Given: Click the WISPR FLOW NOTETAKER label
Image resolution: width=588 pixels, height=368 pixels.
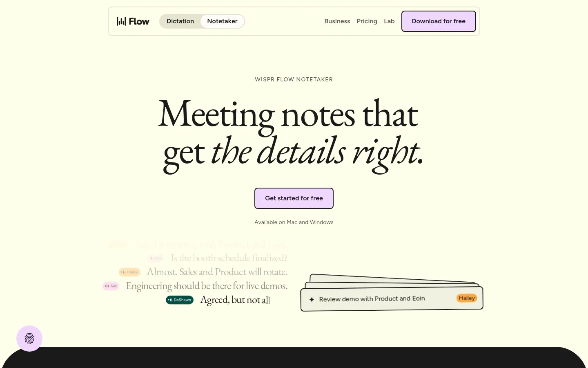Looking at the screenshot, I should [294, 79].
